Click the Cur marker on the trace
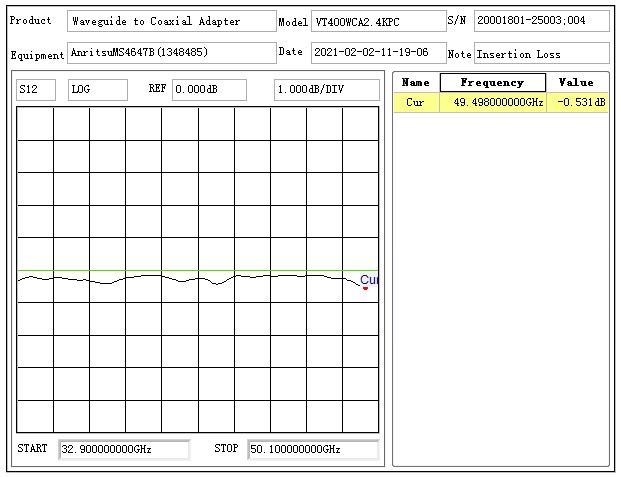Image resolution: width=621 pixels, height=477 pixels. [366, 287]
